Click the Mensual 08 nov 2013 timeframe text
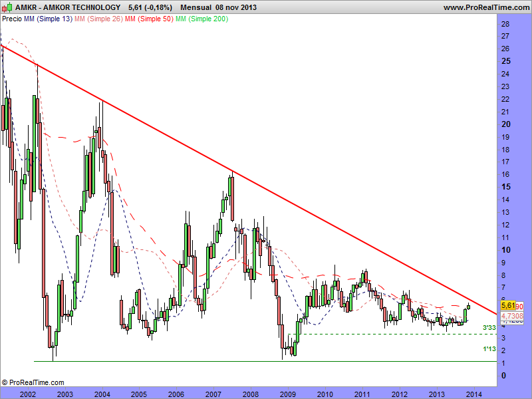Screen dimensions: 532x399 pyautogui.click(x=218, y=7)
